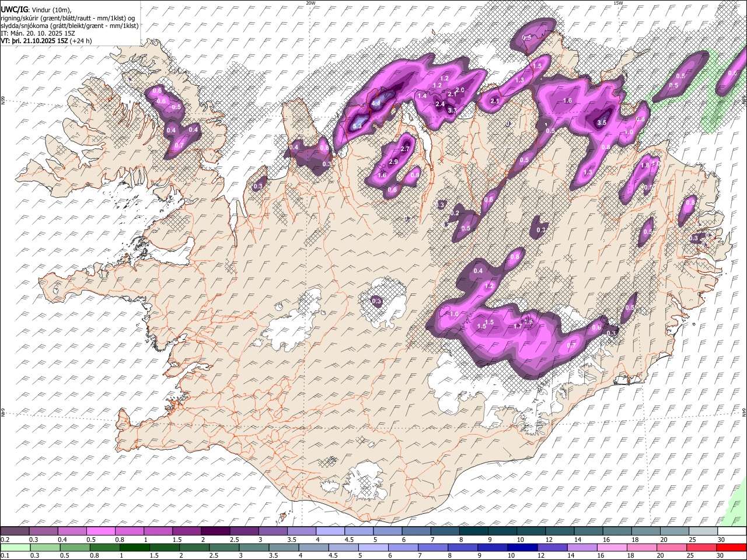Pick the light lavender 4 swatch in upper legend
The width and height of the screenshot is (747, 560).
pyautogui.click(x=330, y=531)
